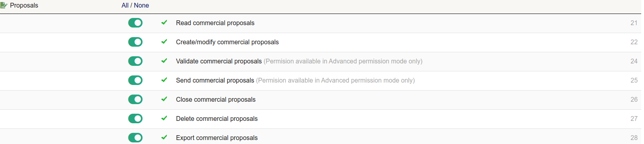The image size is (644, 144).
Task: Click green checkmark for Create/modify commercial proposals
Action: coord(164,42)
